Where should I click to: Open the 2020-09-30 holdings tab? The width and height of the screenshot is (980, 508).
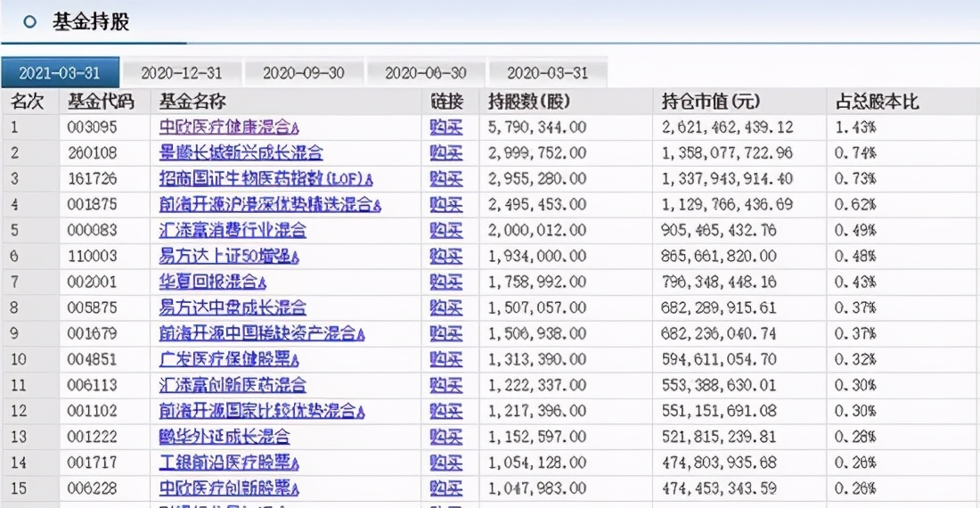(303, 72)
